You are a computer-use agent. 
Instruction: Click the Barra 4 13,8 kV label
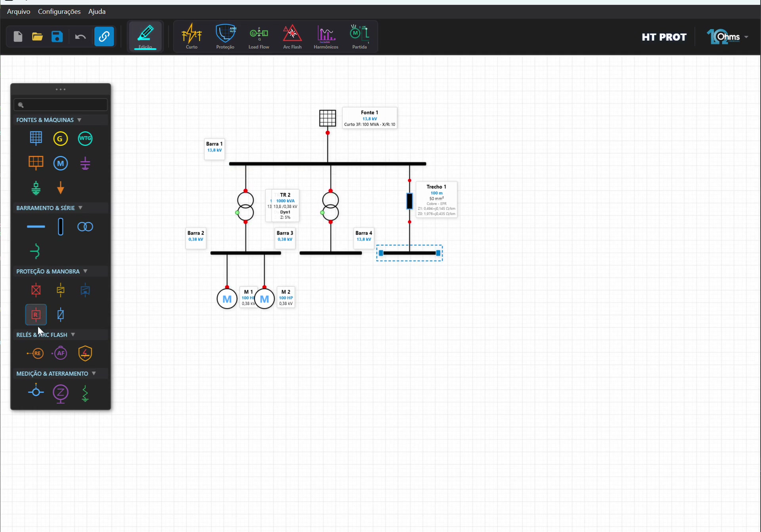(363, 238)
